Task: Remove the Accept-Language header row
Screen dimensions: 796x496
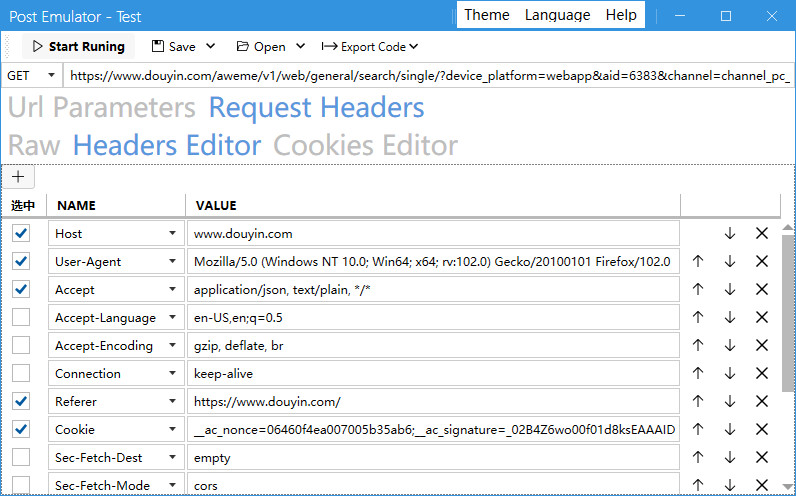Action: (762, 317)
